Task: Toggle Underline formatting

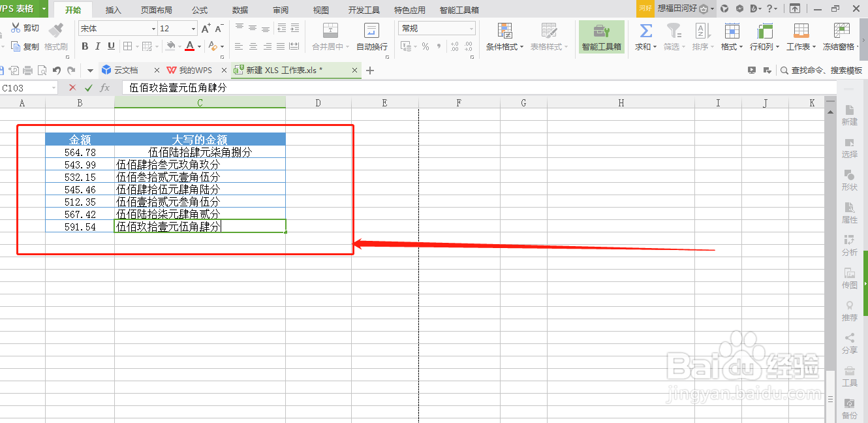Action: [x=111, y=46]
